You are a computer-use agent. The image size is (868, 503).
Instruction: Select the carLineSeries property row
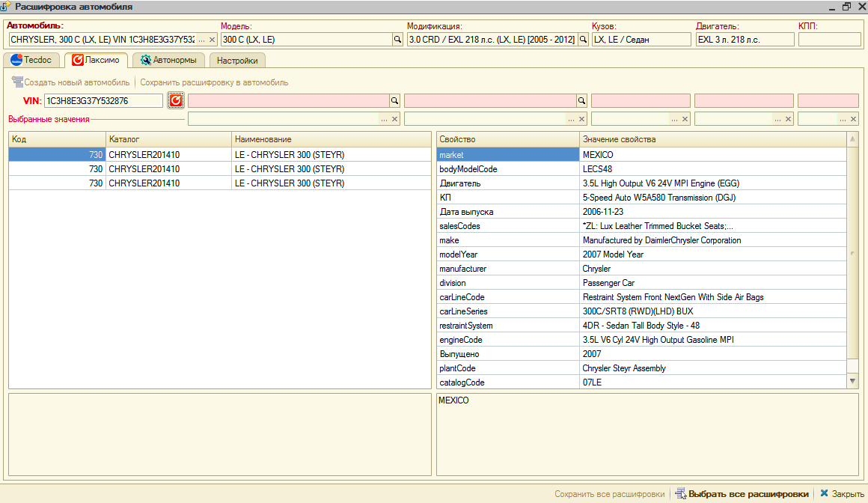641,311
